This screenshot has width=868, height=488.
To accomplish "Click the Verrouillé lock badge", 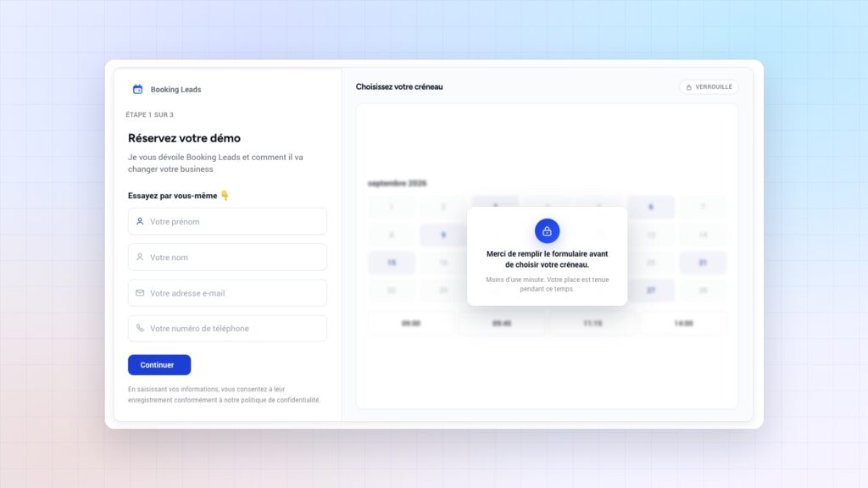I will pos(709,87).
